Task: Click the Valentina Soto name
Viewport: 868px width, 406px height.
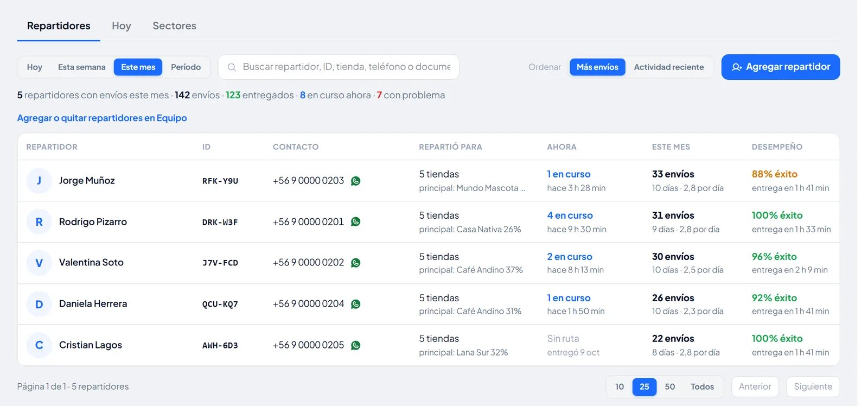Action: pos(91,263)
